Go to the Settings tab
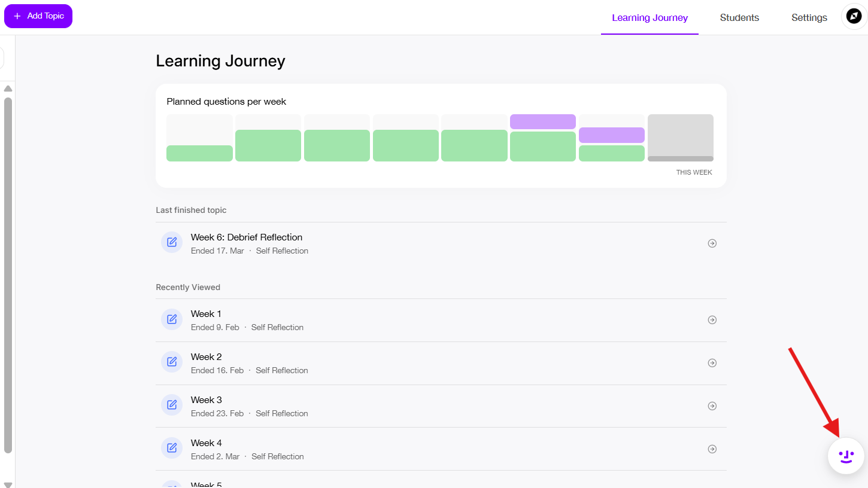This screenshot has width=868, height=488. point(809,18)
